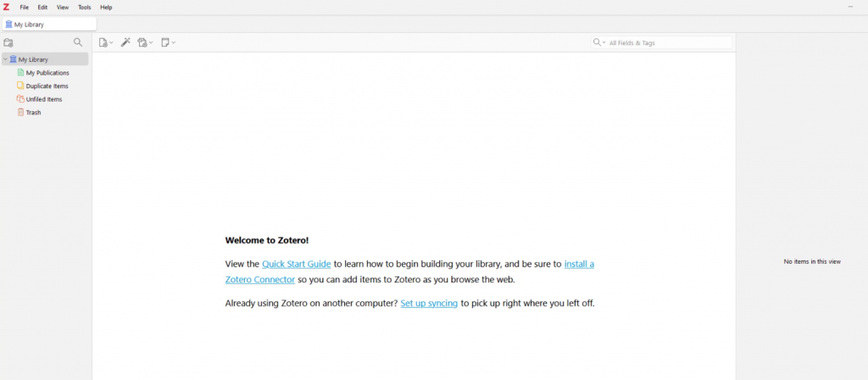Select Trash in the sidebar

tap(33, 112)
